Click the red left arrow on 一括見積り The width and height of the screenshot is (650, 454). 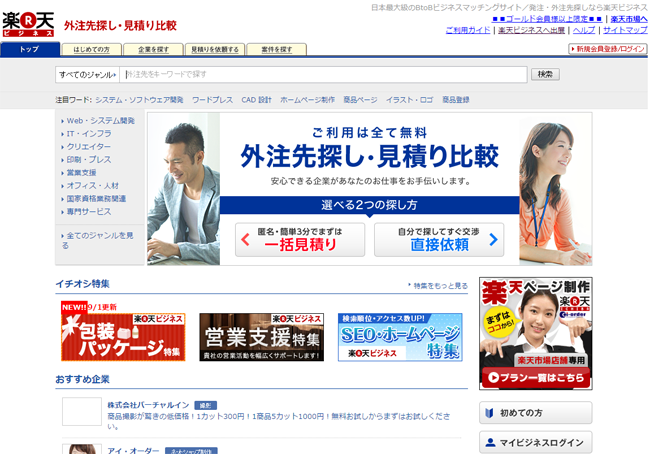pos(245,240)
